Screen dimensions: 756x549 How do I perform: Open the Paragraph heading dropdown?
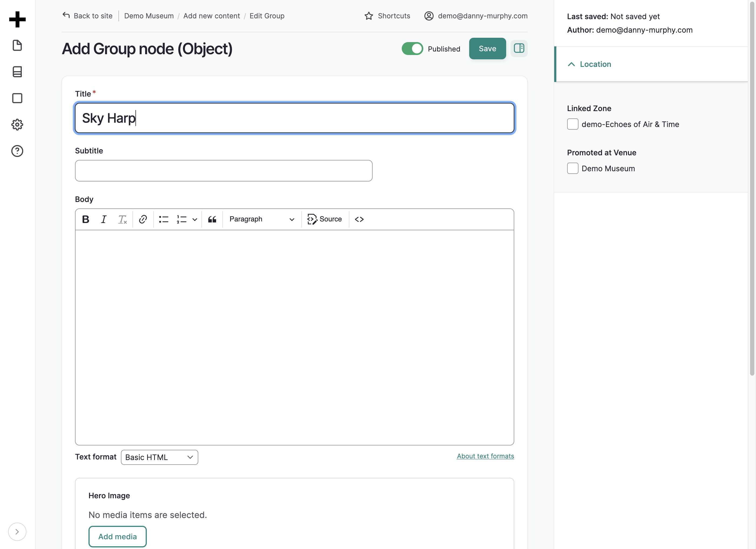click(x=262, y=219)
